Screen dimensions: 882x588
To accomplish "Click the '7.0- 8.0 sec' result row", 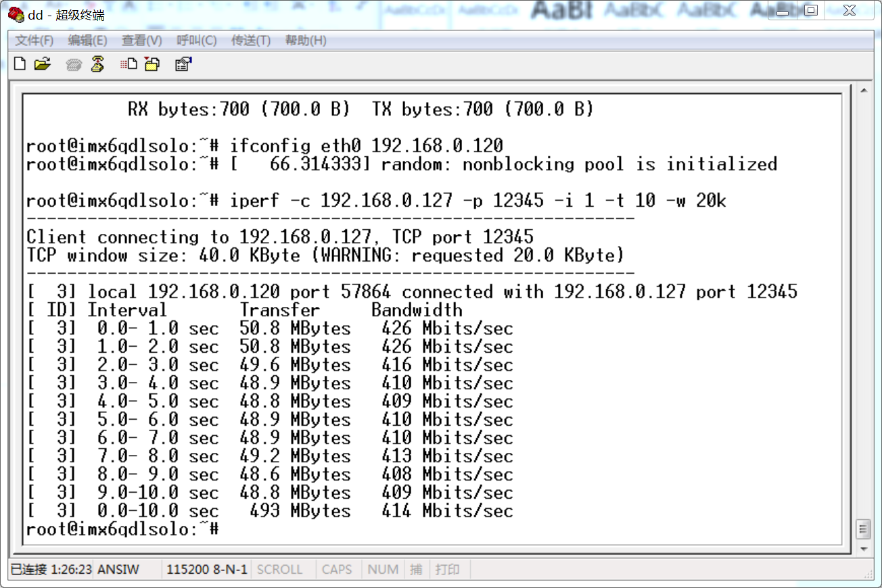I will [270, 456].
